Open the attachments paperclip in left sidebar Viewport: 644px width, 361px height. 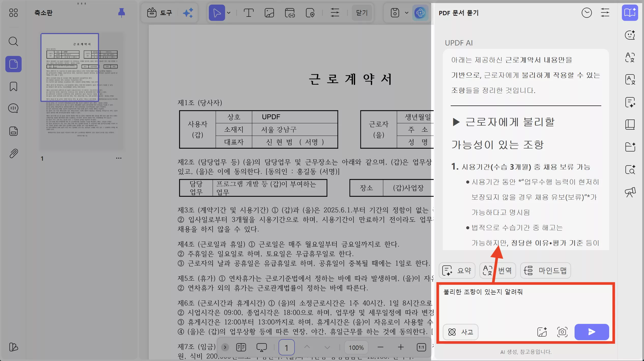click(13, 153)
